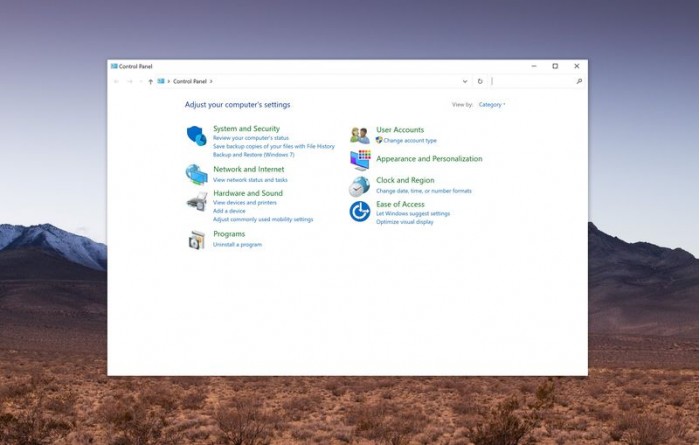Click the "Adjust your computer's settings" heading
The width and height of the screenshot is (700, 445).
(238, 105)
